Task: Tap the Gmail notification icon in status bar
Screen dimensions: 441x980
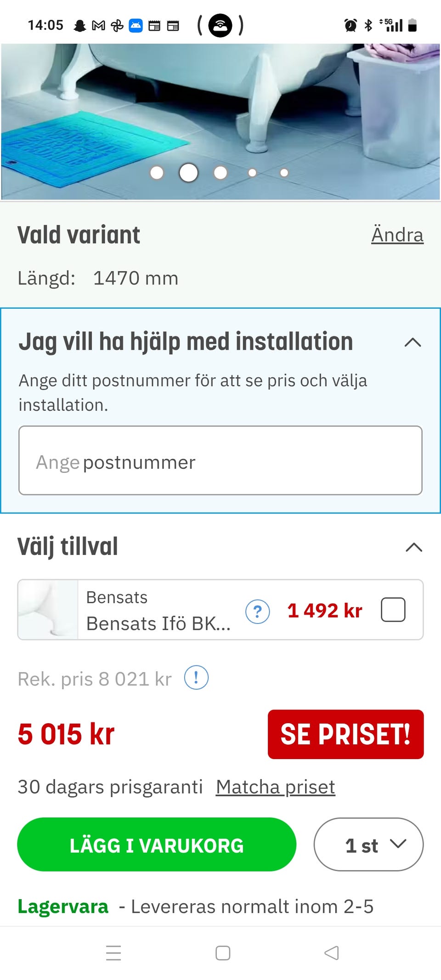Action: point(98,26)
